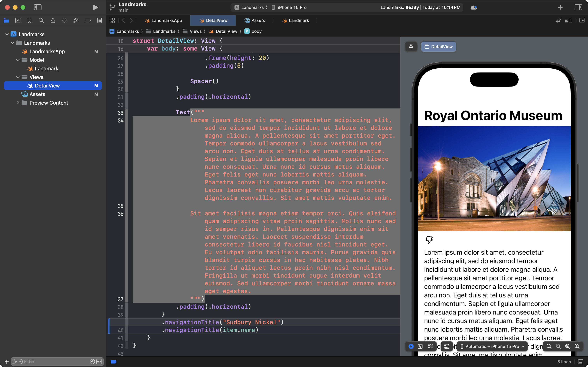Pin the DetailView preview
The image size is (588, 367).
411,47
